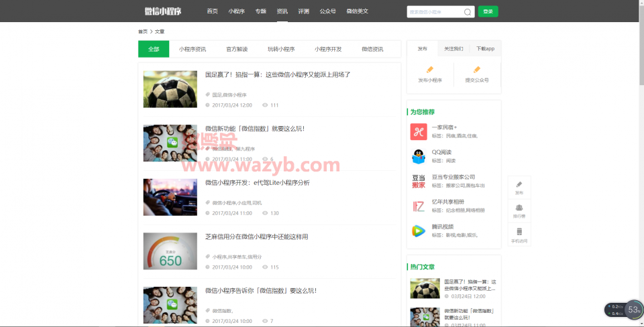
Task: Select the 玩转小程序 category tab
Action: 281,49
